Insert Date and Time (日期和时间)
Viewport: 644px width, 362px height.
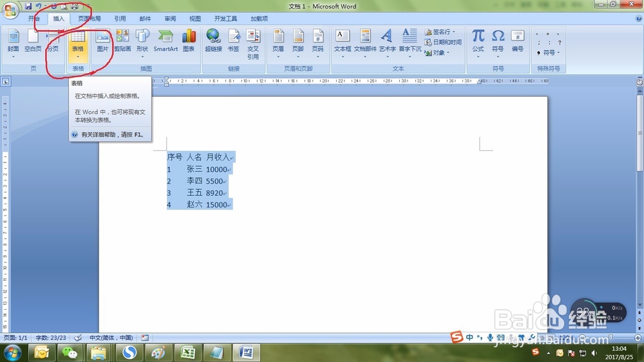443,42
